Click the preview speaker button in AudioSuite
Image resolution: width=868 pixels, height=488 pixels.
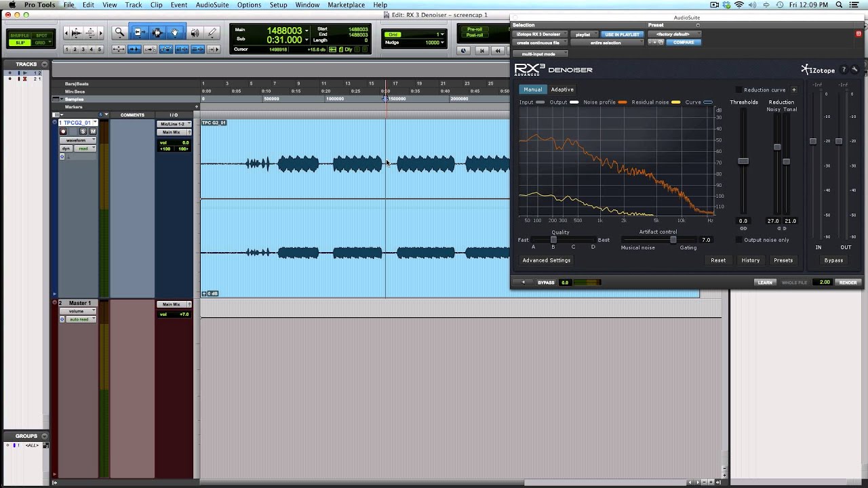click(x=523, y=282)
